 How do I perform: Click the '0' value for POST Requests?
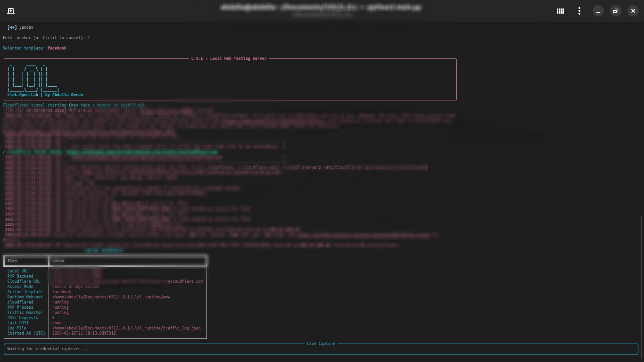pyautogui.click(x=53, y=318)
